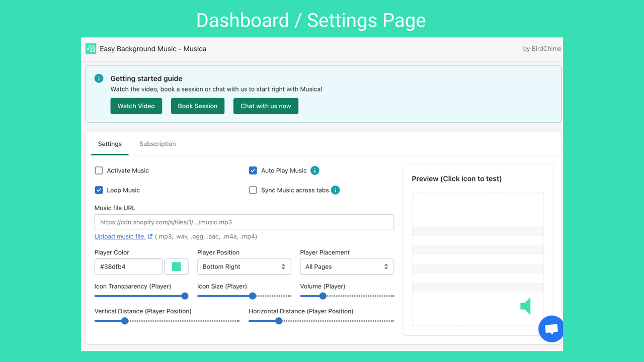The image size is (644, 362).
Task: Click the speaker icon in the Preview panel
Action: coord(526,306)
